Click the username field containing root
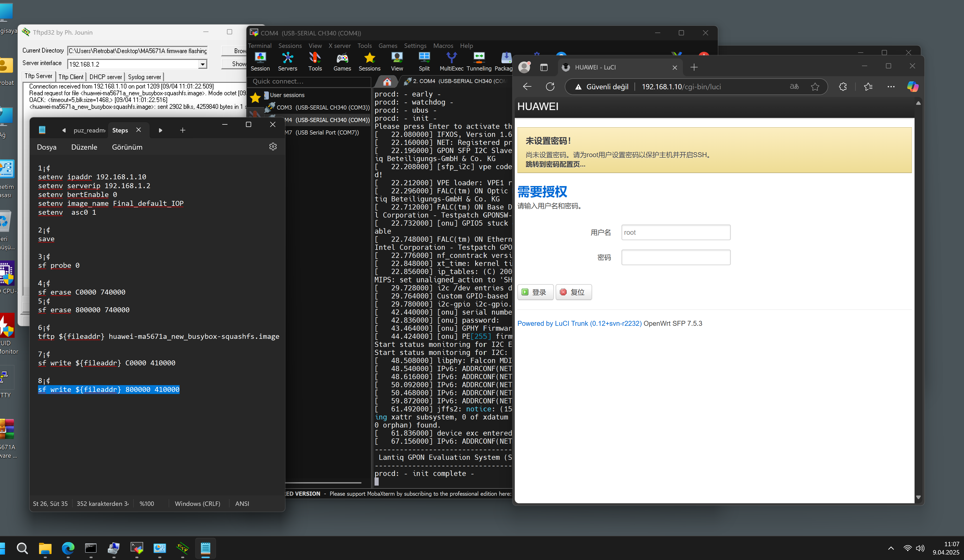 (x=676, y=232)
